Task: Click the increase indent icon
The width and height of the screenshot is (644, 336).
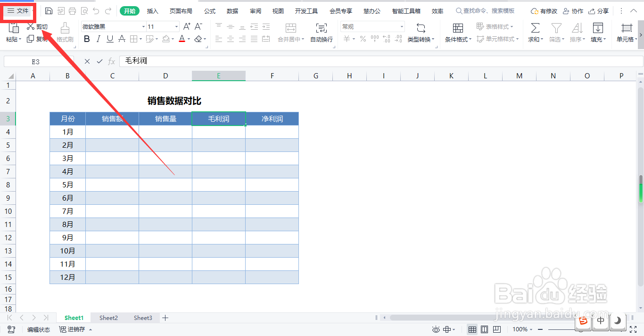Action: 266,27
